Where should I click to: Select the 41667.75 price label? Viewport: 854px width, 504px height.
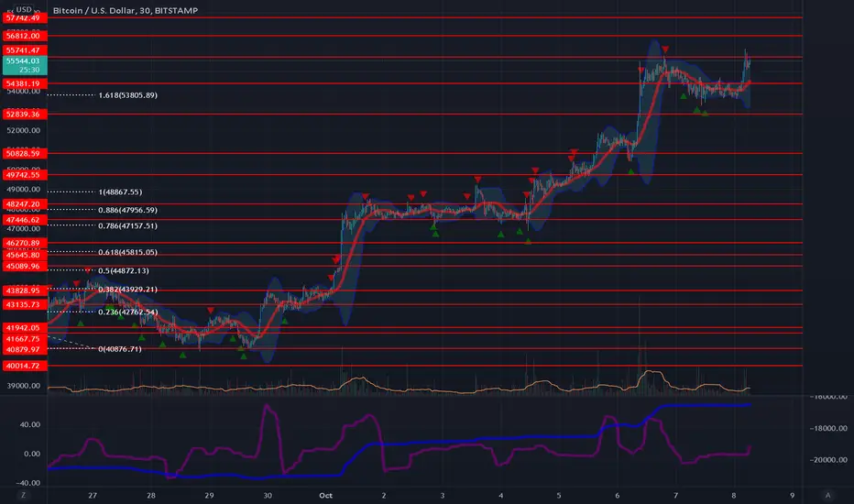pyautogui.click(x=25, y=339)
